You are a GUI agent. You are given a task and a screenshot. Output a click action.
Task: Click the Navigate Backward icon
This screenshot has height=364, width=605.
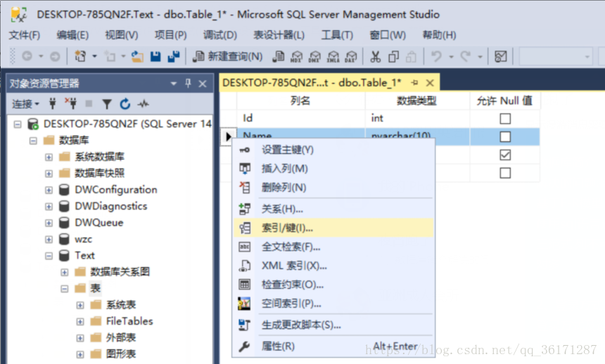pos(27,57)
